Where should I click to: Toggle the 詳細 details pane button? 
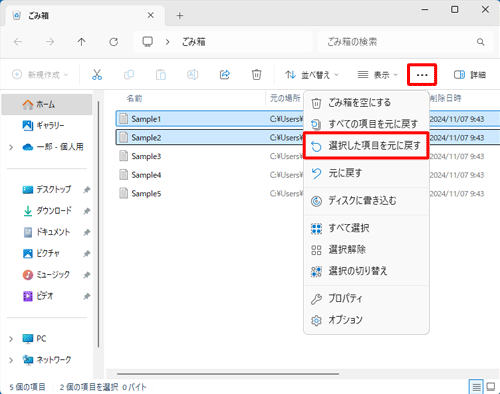click(469, 75)
